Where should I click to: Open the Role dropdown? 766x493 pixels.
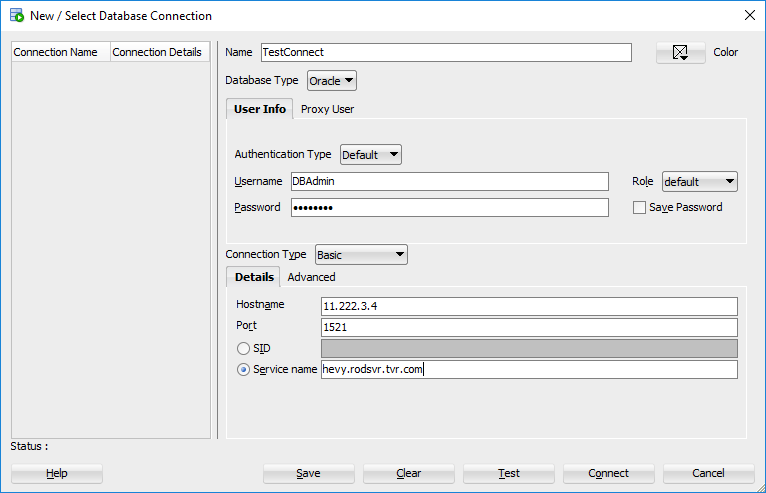pyautogui.click(x=699, y=182)
